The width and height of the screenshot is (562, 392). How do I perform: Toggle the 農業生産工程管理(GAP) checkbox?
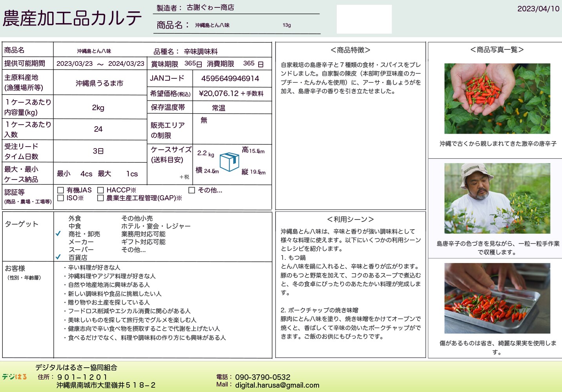pos(100,198)
